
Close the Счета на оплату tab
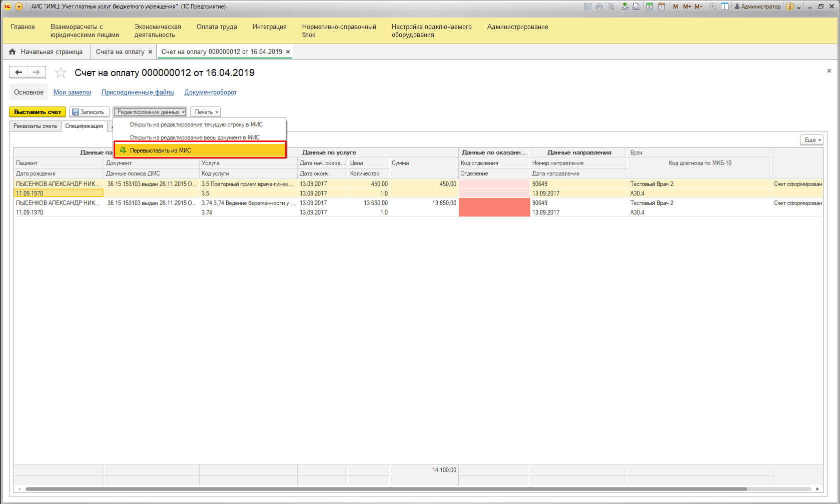tap(150, 52)
